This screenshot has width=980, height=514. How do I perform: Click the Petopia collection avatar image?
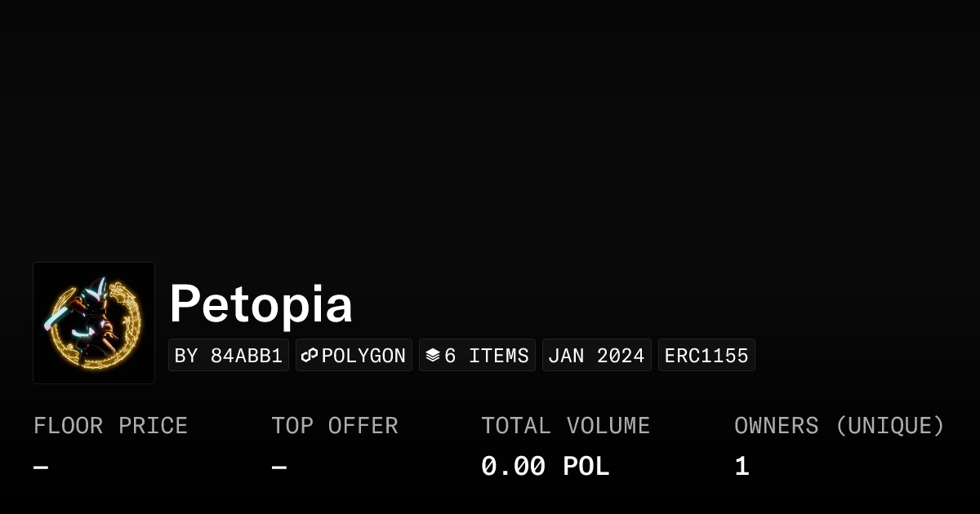pos(94,323)
